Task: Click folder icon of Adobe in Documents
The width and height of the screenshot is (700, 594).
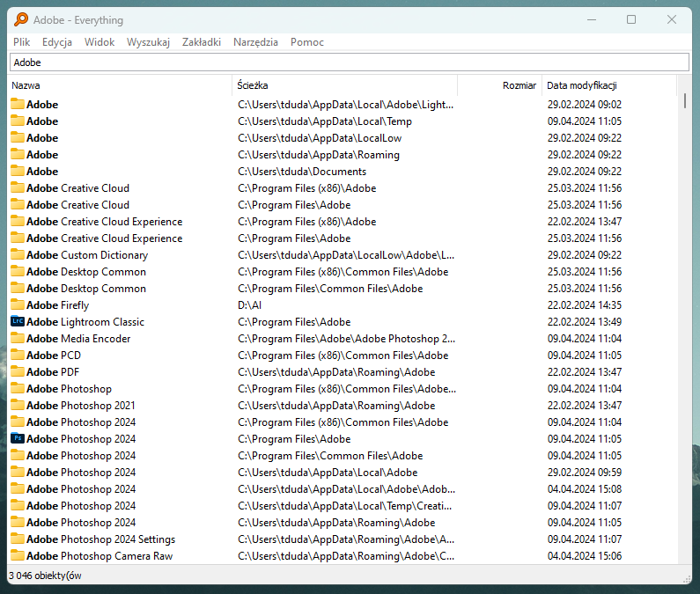Action: pyautogui.click(x=18, y=171)
